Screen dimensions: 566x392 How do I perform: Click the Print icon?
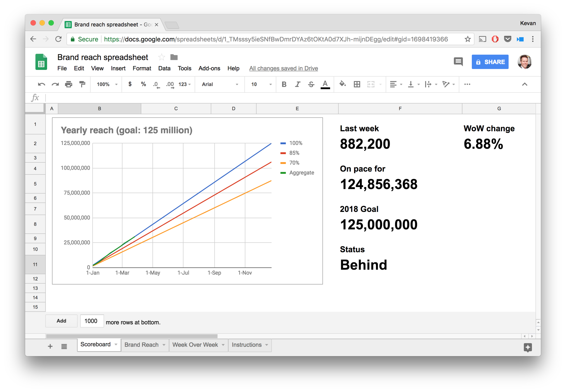click(69, 85)
